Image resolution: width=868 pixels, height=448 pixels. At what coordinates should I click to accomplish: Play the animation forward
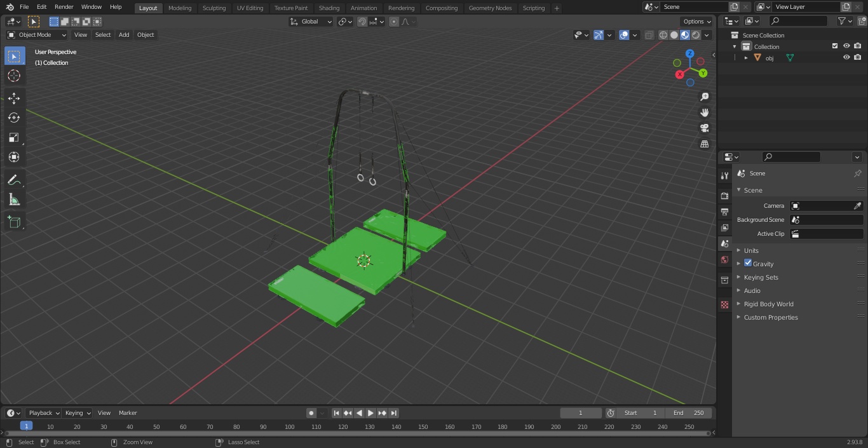click(370, 413)
